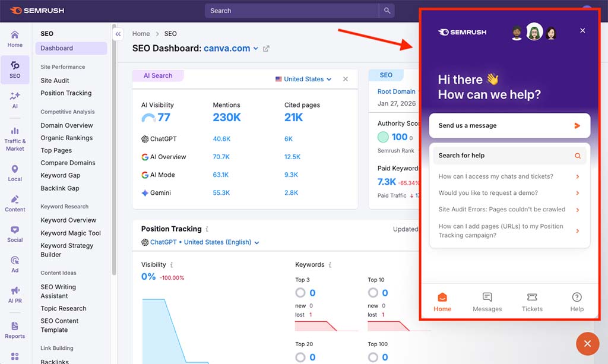This screenshot has width=608, height=364.
Task: Open the canva.com domain dropdown
Action: pyautogui.click(x=255, y=49)
